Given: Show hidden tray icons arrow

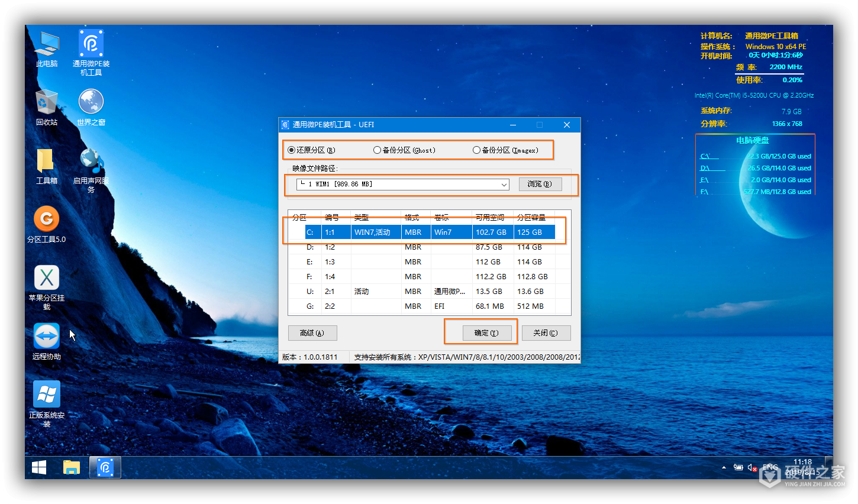Looking at the screenshot, I should coord(724,467).
